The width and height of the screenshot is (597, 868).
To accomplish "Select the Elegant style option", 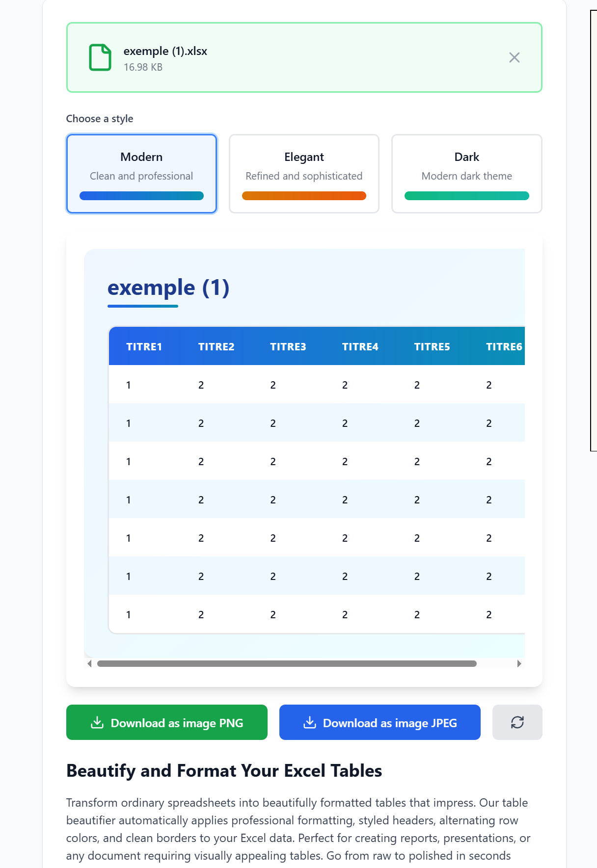I will pos(304,173).
